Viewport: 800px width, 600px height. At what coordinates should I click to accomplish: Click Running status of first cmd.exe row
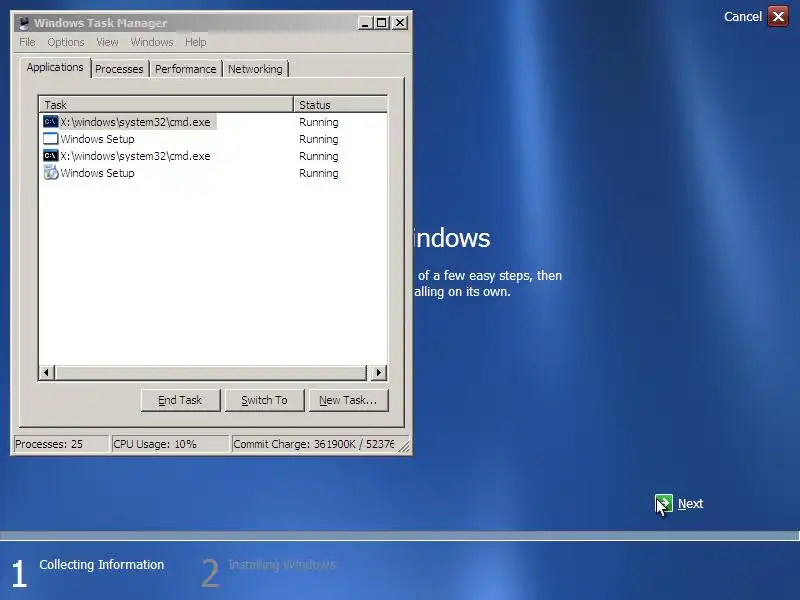pyautogui.click(x=318, y=122)
